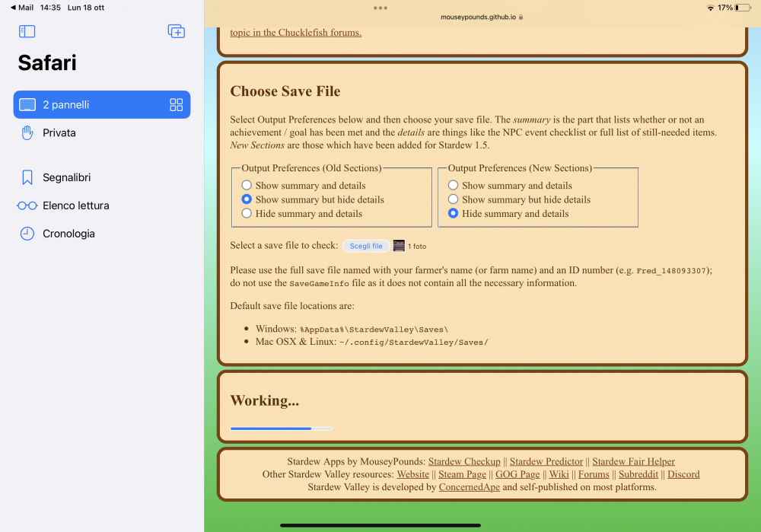The height and width of the screenshot is (532, 761).
Task: Tap the three-dot multitasking control
Action: click(x=380, y=8)
